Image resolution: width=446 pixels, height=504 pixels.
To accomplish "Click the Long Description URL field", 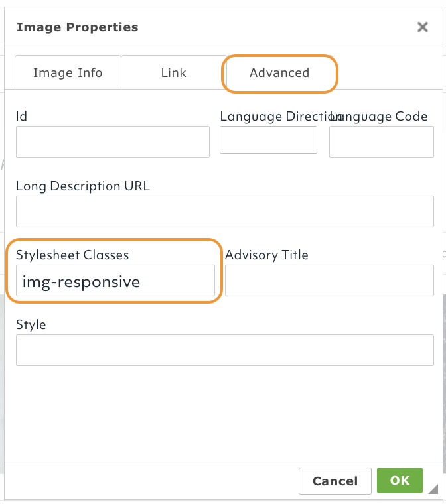I will [224, 212].
